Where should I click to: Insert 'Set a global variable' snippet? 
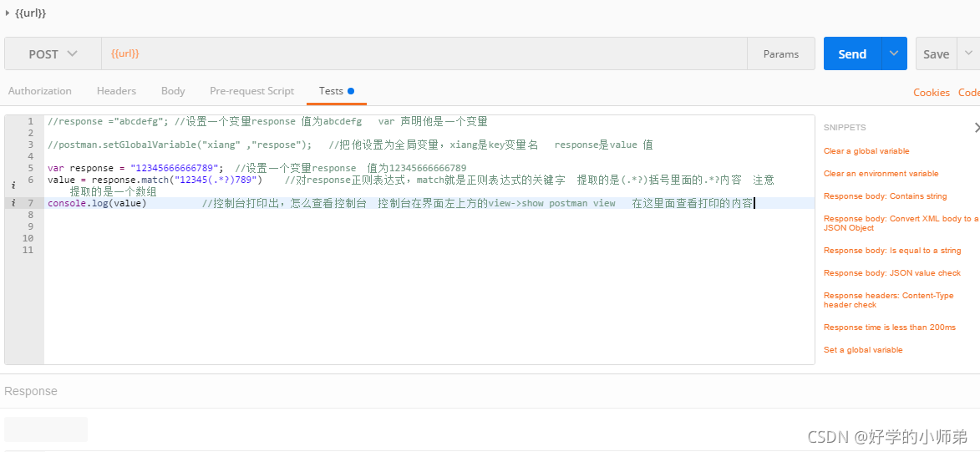coord(863,350)
